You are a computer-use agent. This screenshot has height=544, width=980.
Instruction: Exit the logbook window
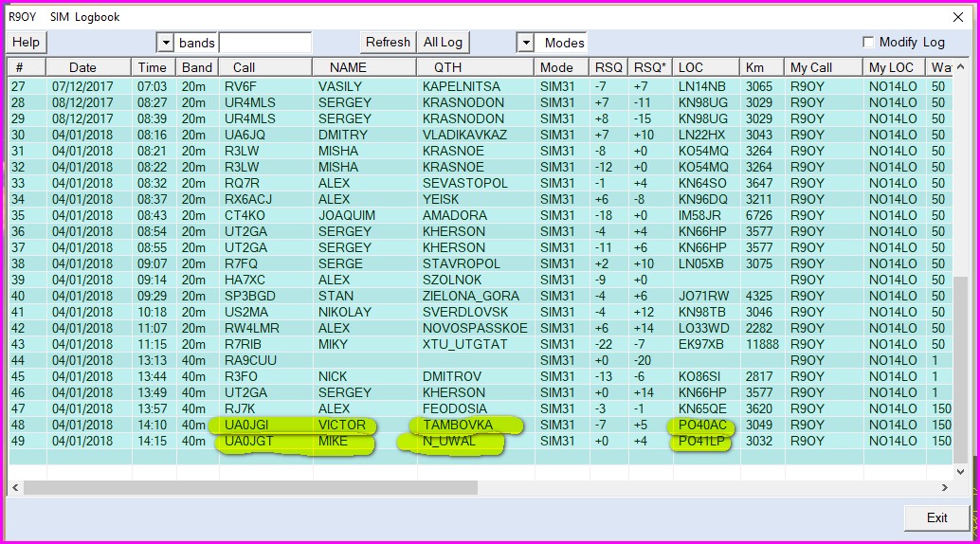(936, 517)
